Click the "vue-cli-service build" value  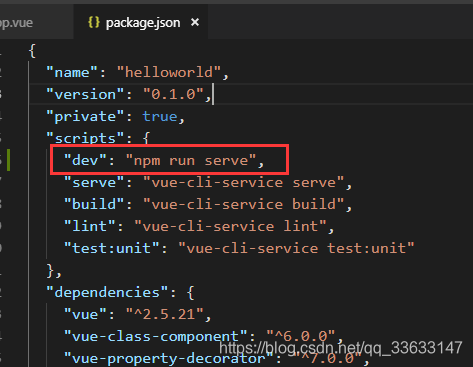click(243, 204)
